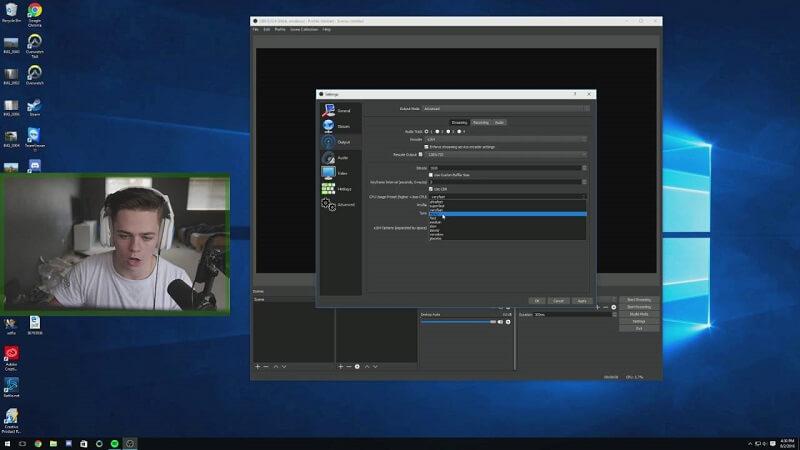Open Adobe Creative Cloud desktop shortcut
800x450 pixels.
[x=11, y=359]
